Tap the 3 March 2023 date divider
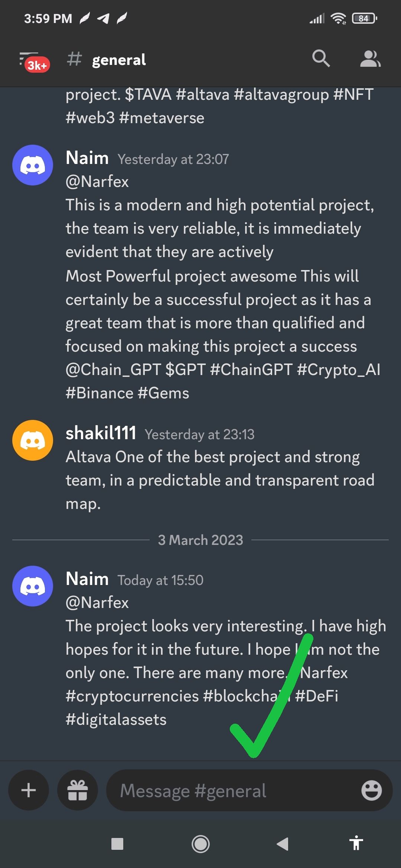 click(x=200, y=540)
